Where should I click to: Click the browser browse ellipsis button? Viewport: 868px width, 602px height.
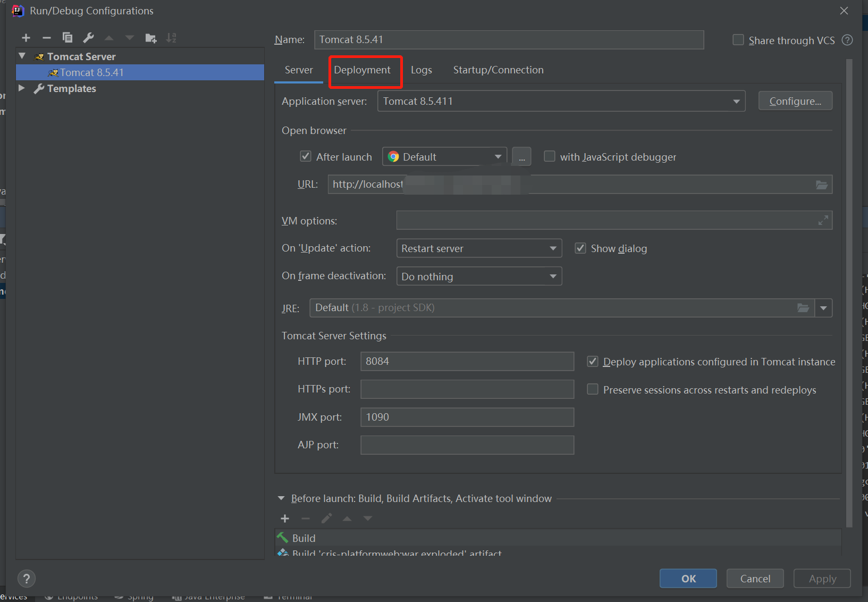(522, 157)
